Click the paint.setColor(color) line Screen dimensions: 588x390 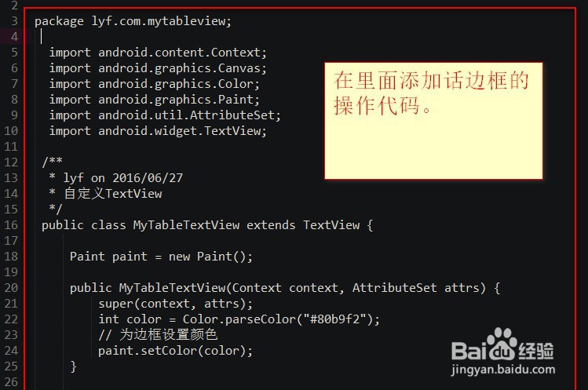(176, 351)
